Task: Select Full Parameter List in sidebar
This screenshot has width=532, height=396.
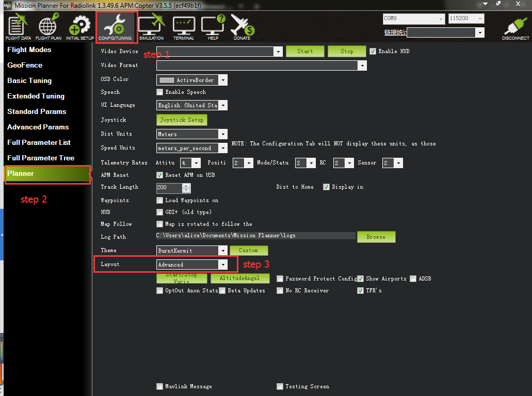Action: (x=39, y=142)
